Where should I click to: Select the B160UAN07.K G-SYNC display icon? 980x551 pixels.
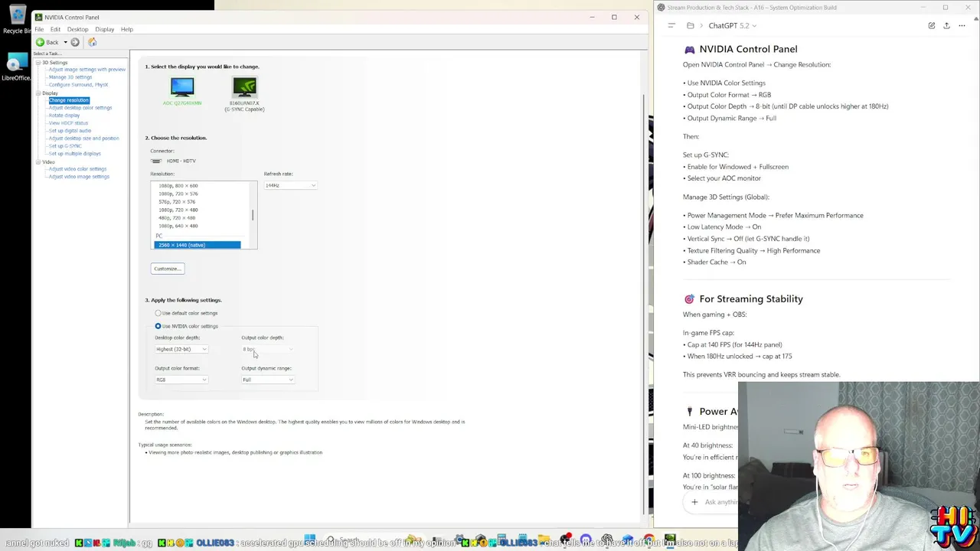point(244,87)
